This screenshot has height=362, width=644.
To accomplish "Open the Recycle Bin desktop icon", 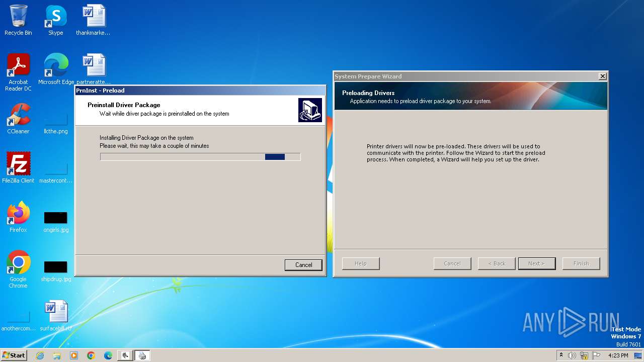I will tap(18, 21).
